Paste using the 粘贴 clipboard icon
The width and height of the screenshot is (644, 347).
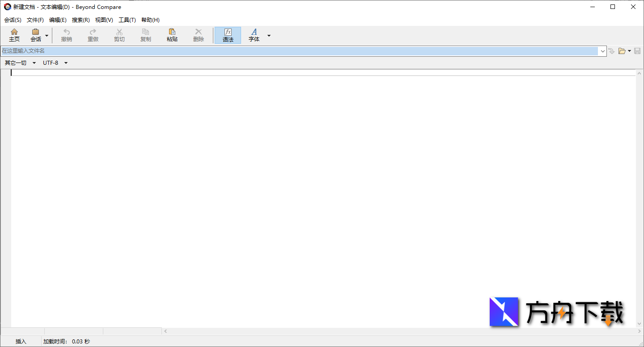point(172,32)
